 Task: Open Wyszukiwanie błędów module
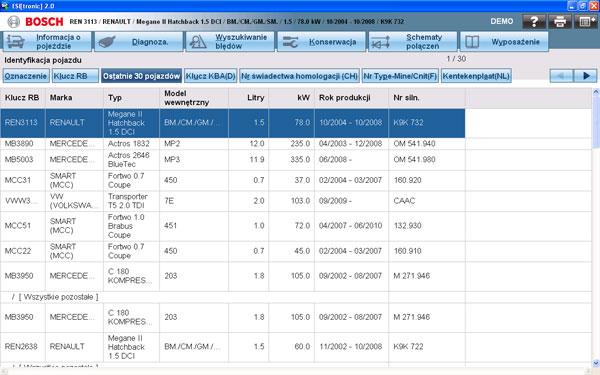230,42
